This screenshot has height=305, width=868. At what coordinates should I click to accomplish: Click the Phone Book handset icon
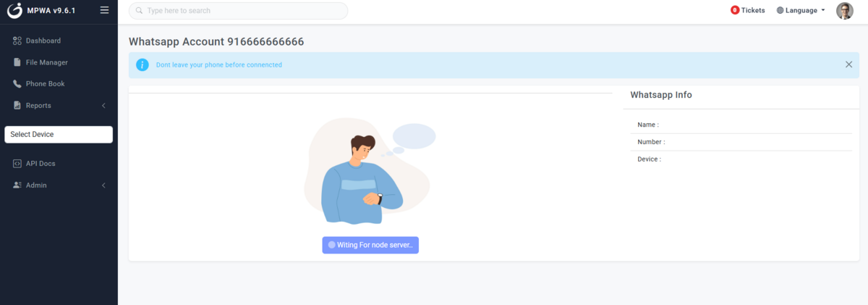click(x=17, y=84)
